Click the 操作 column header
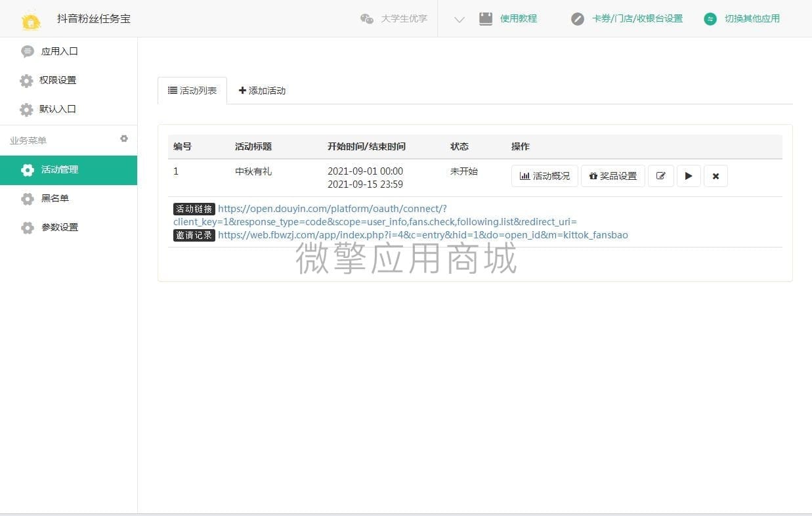Image resolution: width=812 pixels, height=516 pixels. coord(521,146)
